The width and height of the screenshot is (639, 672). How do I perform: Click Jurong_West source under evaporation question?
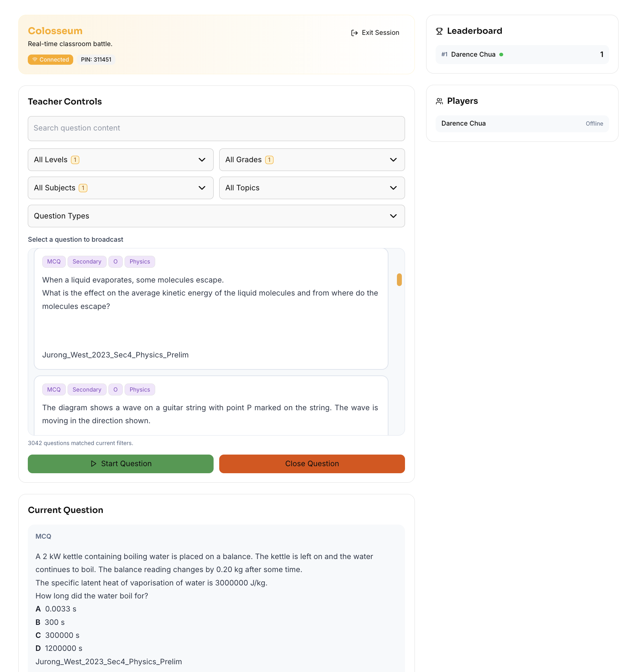115,355
